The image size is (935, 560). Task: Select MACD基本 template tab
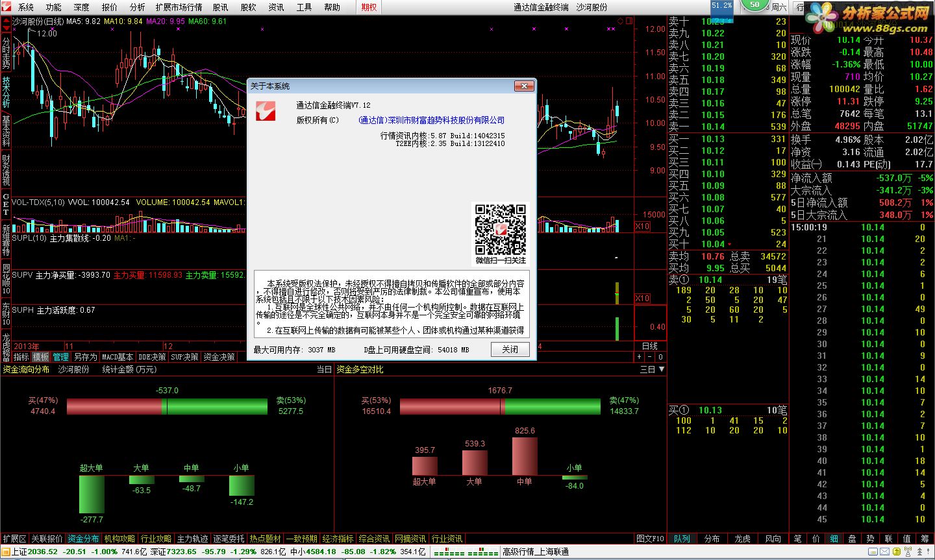point(118,357)
